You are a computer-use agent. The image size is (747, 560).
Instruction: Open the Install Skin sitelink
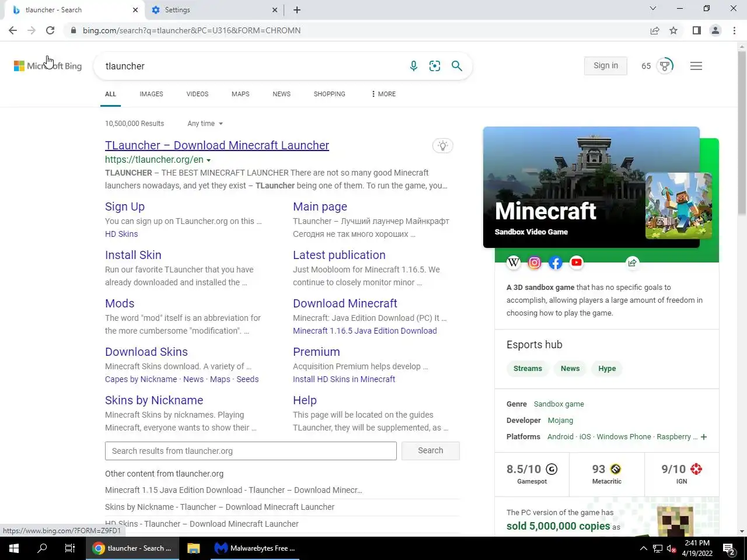pos(133,255)
